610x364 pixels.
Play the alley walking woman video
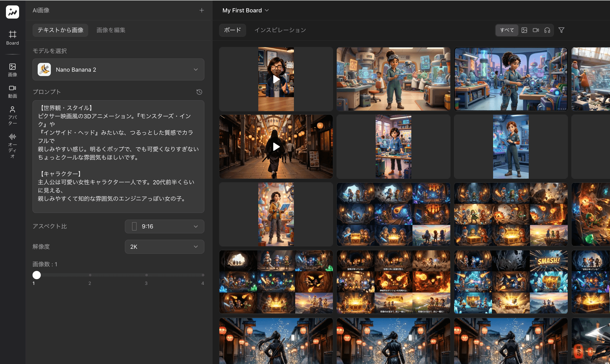tap(276, 147)
